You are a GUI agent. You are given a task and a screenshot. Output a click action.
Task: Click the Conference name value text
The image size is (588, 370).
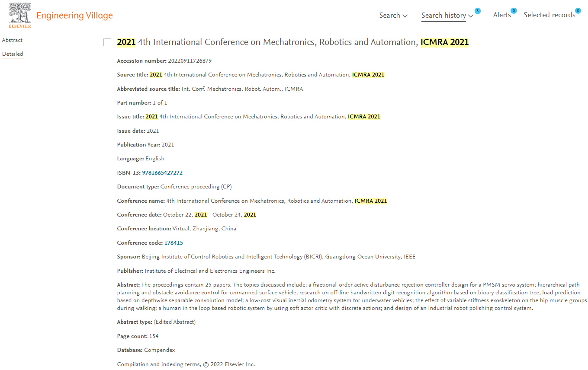coord(276,201)
